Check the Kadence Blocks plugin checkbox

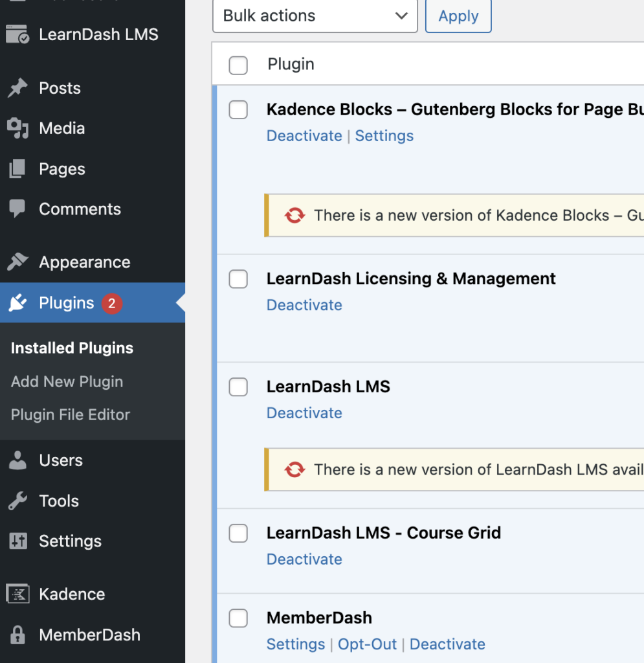[x=238, y=110]
